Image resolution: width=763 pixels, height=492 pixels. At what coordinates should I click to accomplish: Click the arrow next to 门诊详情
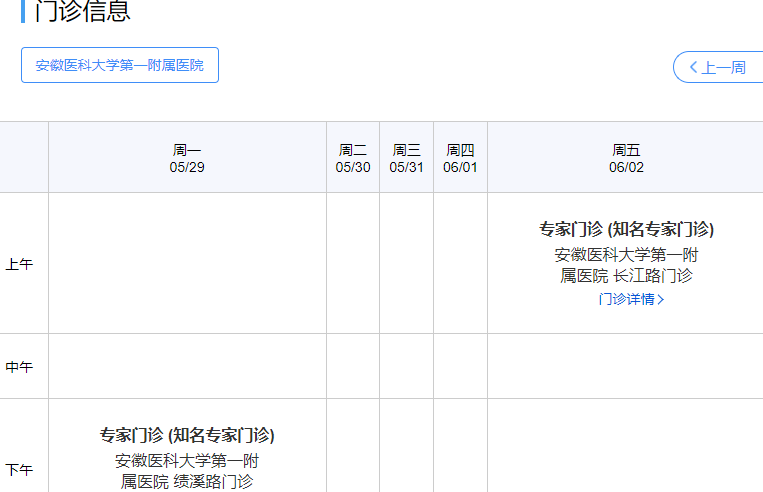click(661, 299)
